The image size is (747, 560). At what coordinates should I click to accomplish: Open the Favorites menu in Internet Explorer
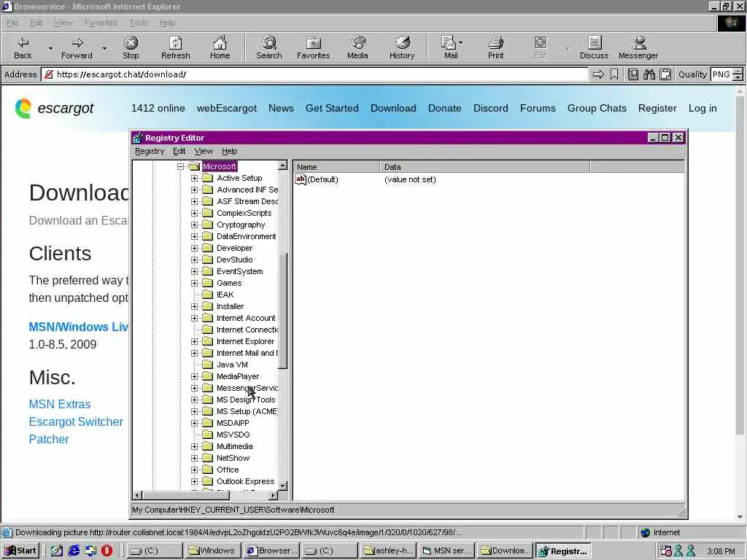pos(101,23)
